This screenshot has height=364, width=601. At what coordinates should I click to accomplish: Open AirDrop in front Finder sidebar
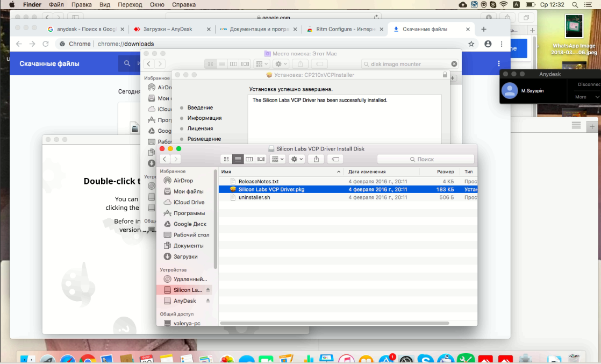[x=183, y=181]
